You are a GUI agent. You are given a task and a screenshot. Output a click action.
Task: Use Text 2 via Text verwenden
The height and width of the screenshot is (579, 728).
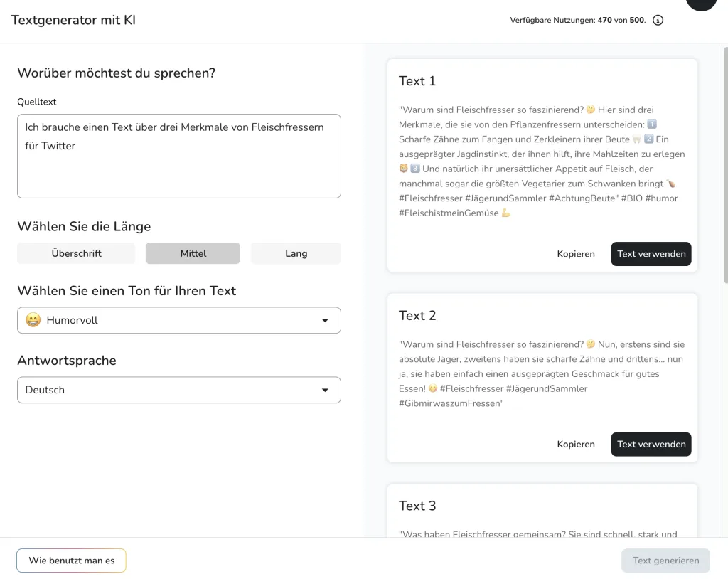pyautogui.click(x=651, y=445)
